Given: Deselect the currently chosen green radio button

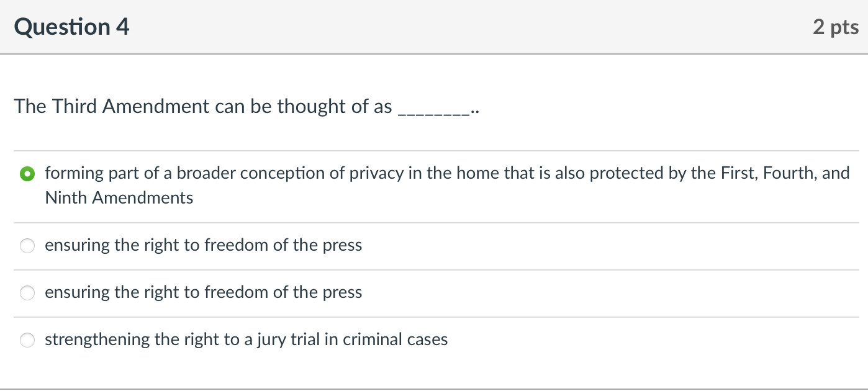Looking at the screenshot, I should (27, 174).
